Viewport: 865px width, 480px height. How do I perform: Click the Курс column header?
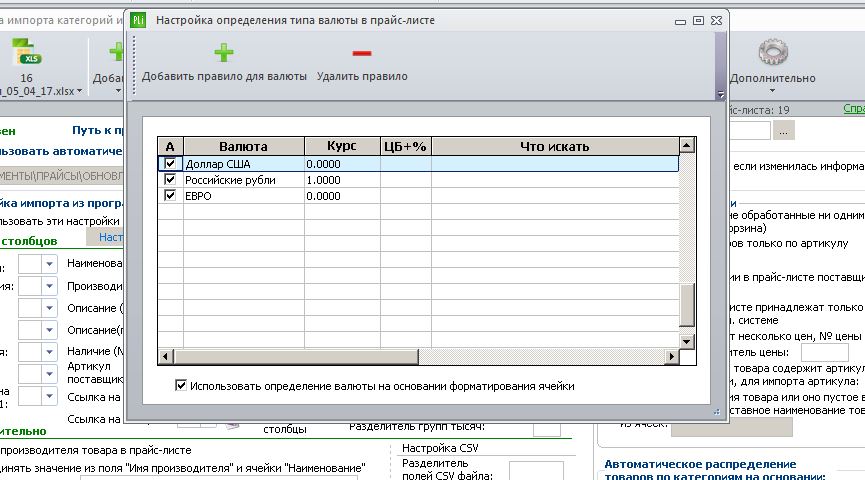(342, 146)
